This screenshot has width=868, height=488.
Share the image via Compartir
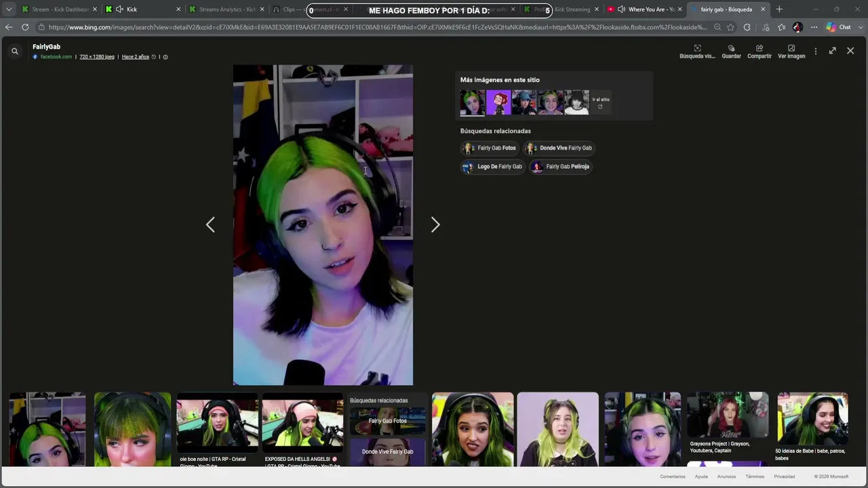tap(759, 52)
